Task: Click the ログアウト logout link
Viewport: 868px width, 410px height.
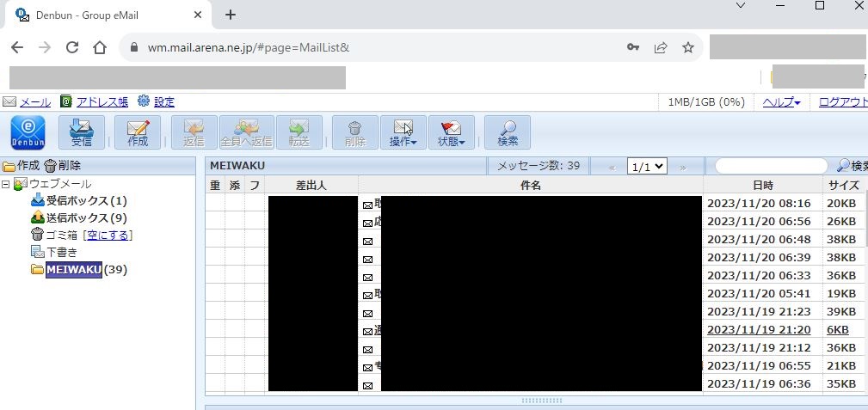Action: click(842, 102)
